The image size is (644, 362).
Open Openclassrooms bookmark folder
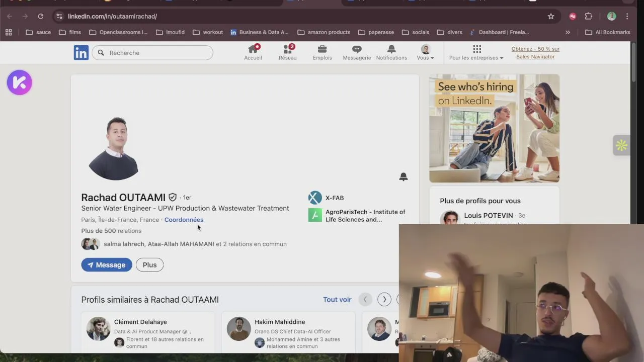(118, 32)
